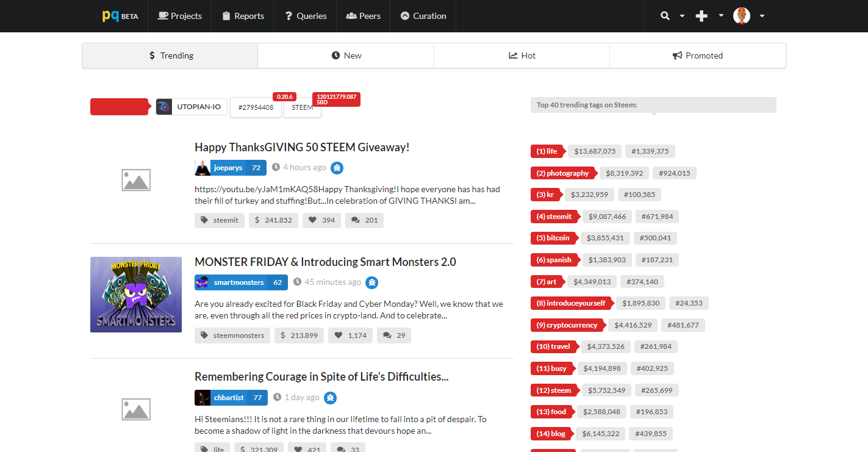The image size is (868, 452).
Task: Open the Reports menu
Action: tap(243, 16)
